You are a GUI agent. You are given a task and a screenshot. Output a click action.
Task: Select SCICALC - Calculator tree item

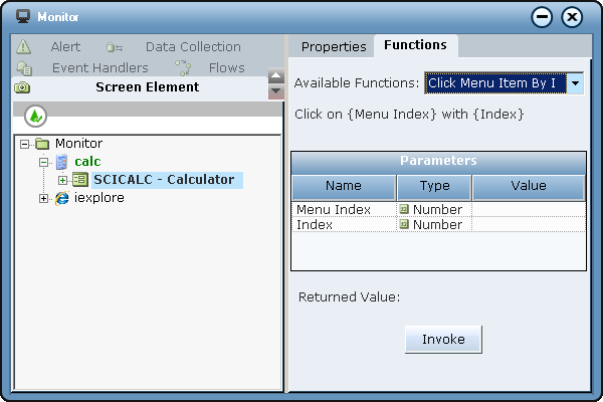click(x=163, y=180)
